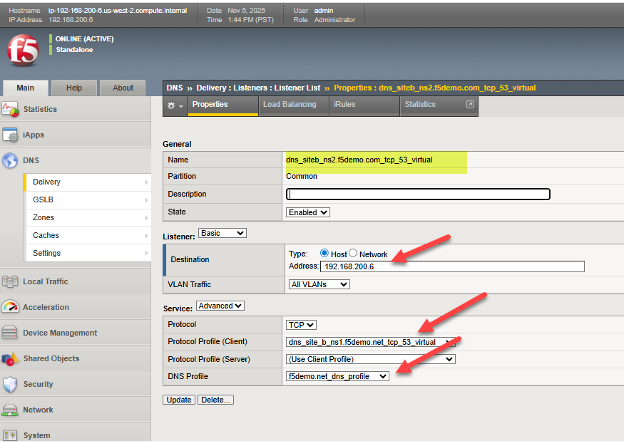Open the Acceleration section icon
Viewport: 624px width, 442px height.
[x=11, y=307]
